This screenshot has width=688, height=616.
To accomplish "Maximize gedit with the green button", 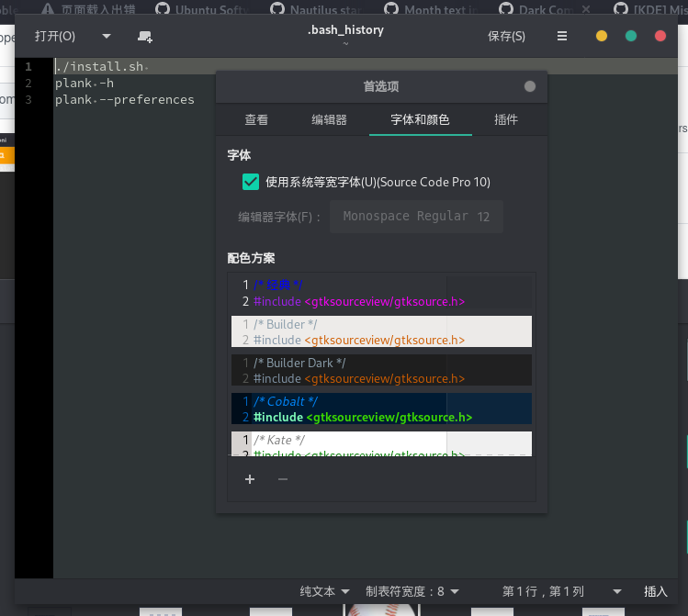I will (x=631, y=36).
